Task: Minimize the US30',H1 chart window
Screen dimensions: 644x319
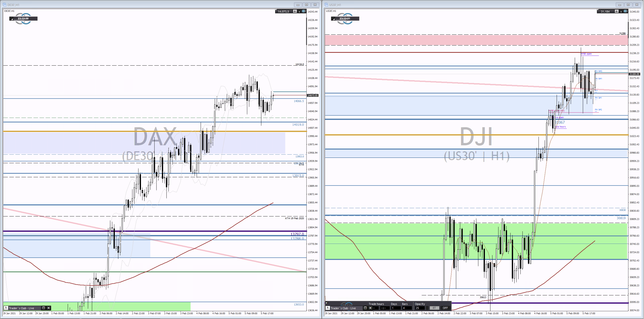Action: [x=619, y=5]
